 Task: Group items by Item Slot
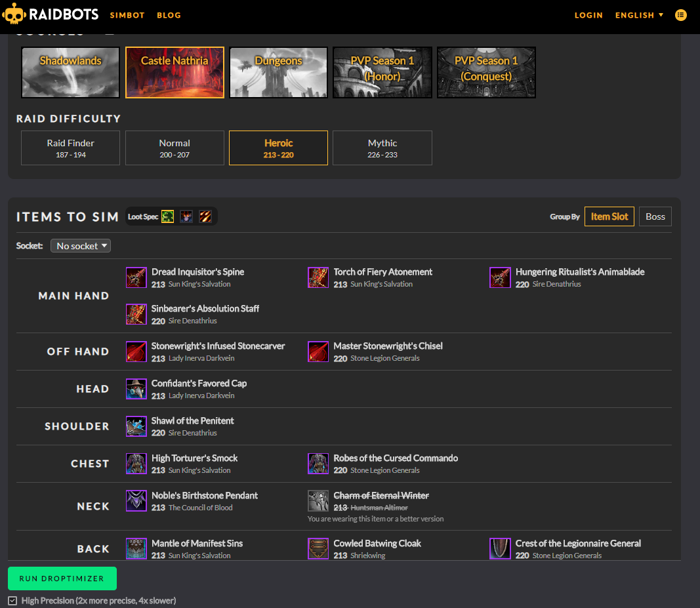click(609, 216)
